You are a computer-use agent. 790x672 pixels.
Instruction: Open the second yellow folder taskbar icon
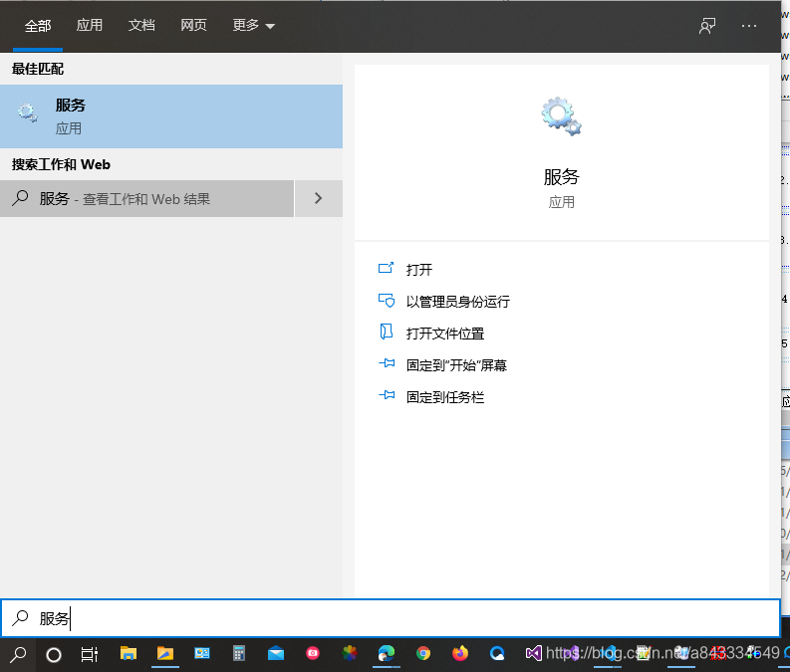click(165, 653)
